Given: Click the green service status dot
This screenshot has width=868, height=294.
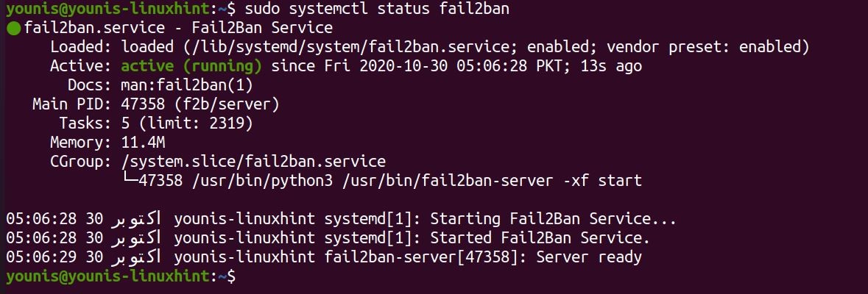Looking at the screenshot, I should 13,29.
